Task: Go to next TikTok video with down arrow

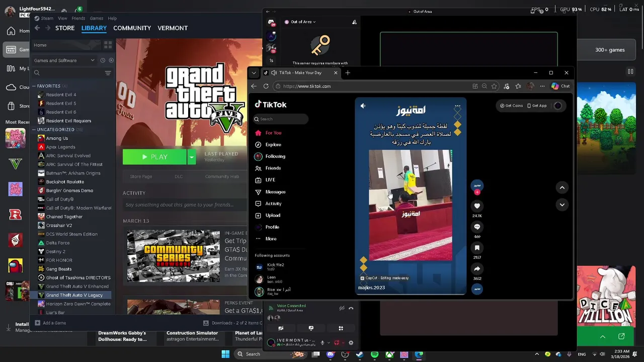Action: 562,205
